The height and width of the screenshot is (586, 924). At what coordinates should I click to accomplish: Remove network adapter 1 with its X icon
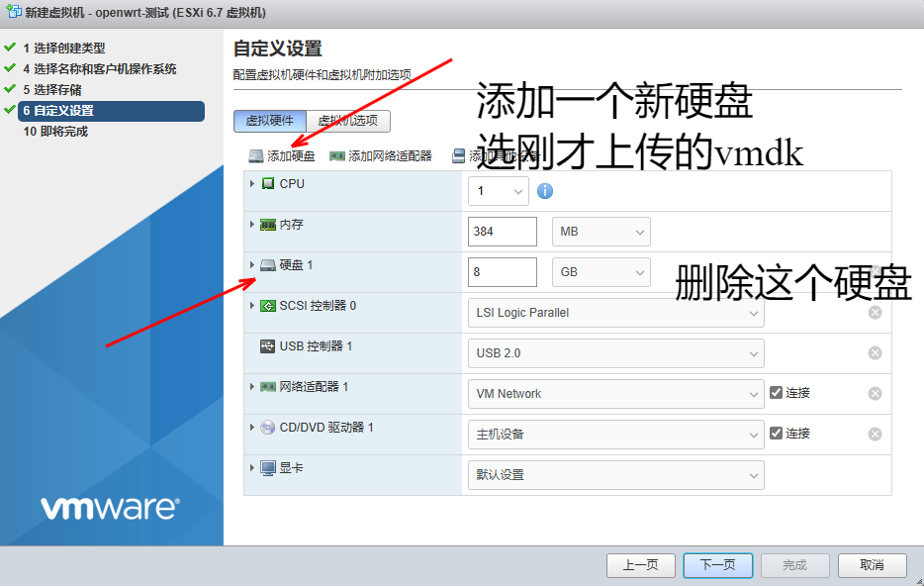point(876,393)
